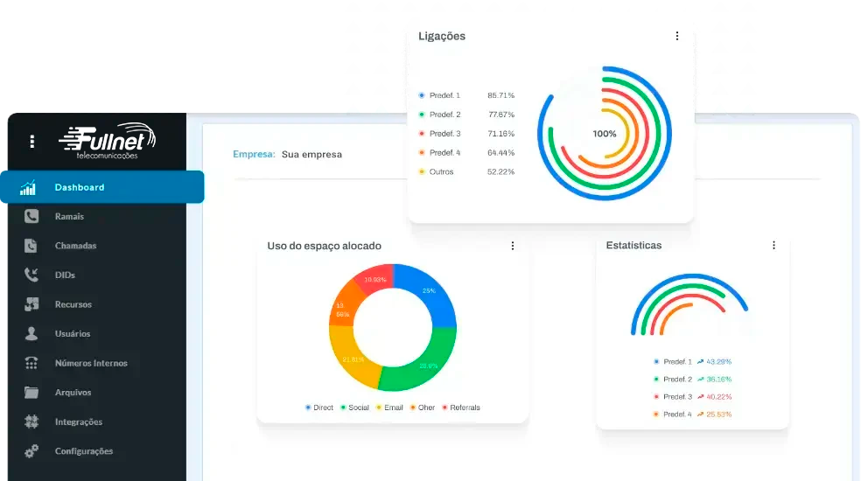Click the Usuários person icon

[x=31, y=333]
